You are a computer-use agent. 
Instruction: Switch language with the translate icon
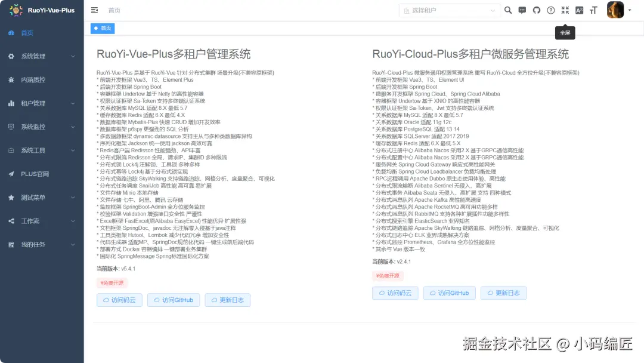click(579, 10)
